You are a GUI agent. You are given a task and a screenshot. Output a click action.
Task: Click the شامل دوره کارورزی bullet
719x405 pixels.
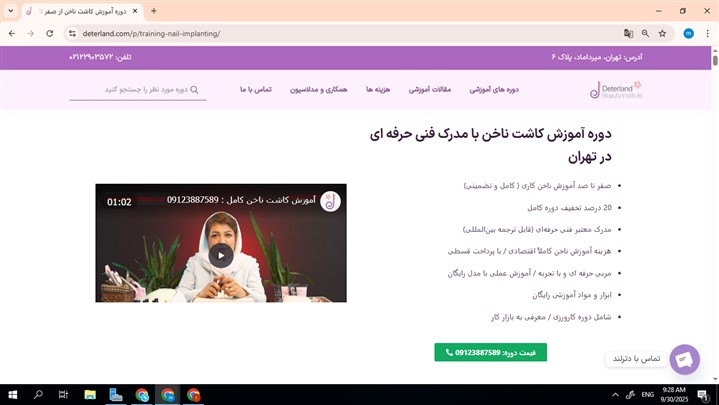pyautogui.click(x=551, y=317)
